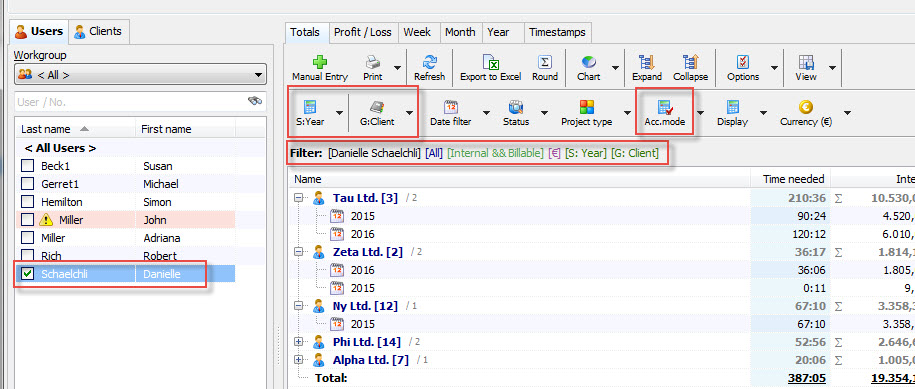Viewport: 915px width, 389px height.
Task: Click the [Danielle Schaelchli] filter tag
Action: coord(374,154)
